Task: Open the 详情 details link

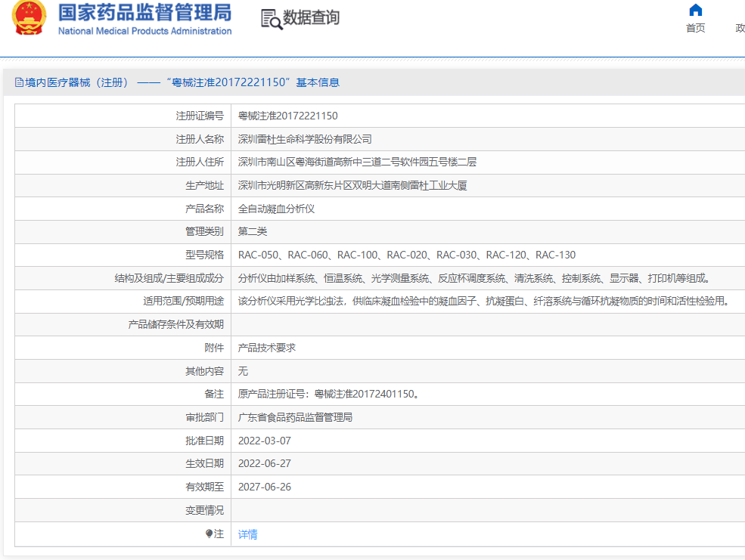Action: coord(247,534)
